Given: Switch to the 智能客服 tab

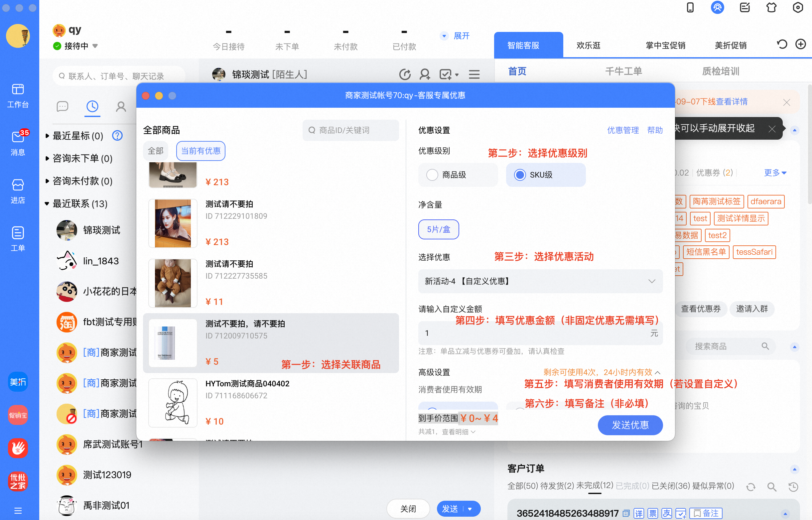Looking at the screenshot, I should coord(528,45).
